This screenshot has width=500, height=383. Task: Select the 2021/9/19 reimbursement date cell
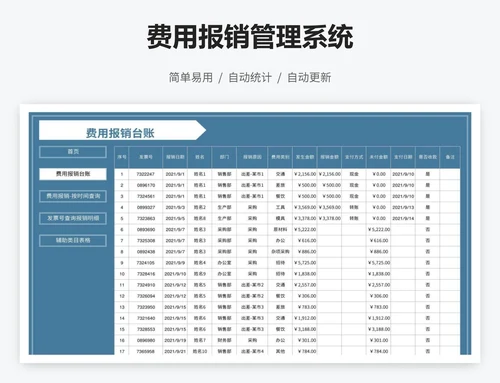175,340
